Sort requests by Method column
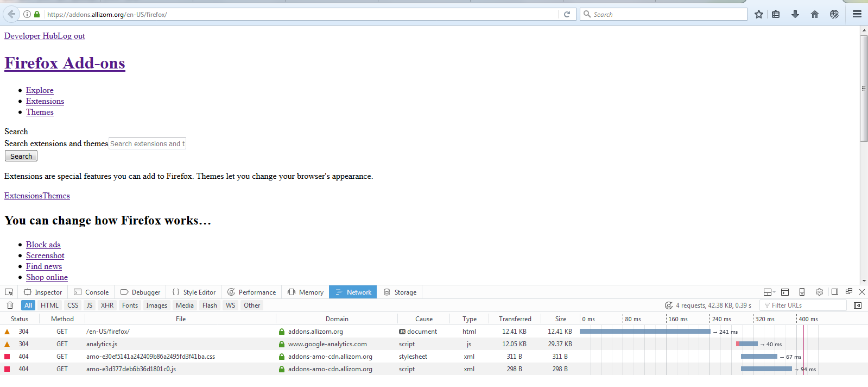The height and width of the screenshot is (387, 868). click(62, 319)
